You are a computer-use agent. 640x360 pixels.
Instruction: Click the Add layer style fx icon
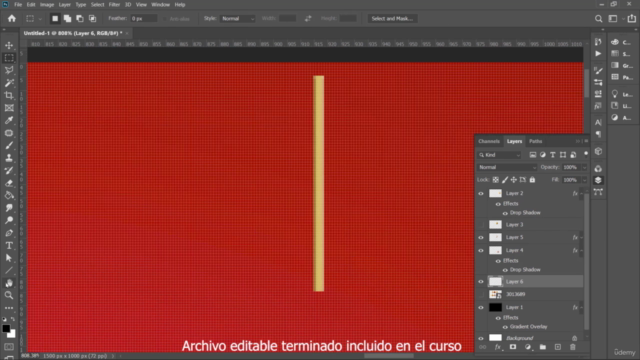pos(498,347)
